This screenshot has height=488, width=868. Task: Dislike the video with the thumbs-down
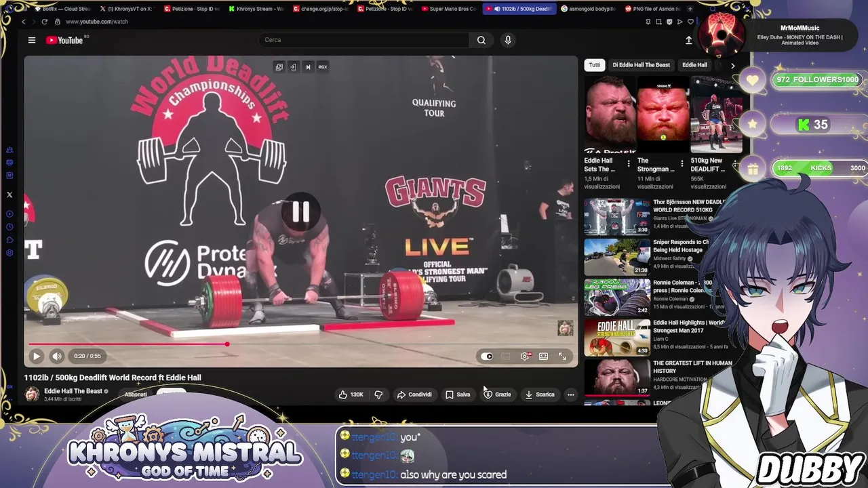tap(378, 394)
